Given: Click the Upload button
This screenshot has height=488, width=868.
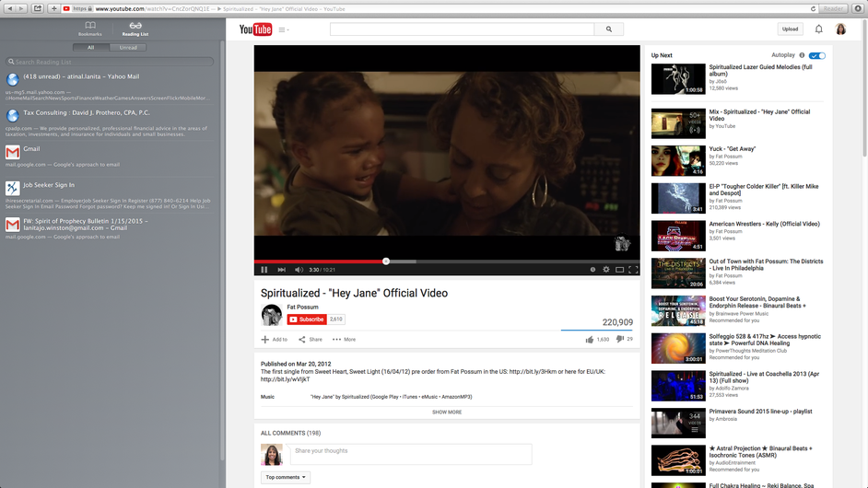Looking at the screenshot, I should point(790,29).
